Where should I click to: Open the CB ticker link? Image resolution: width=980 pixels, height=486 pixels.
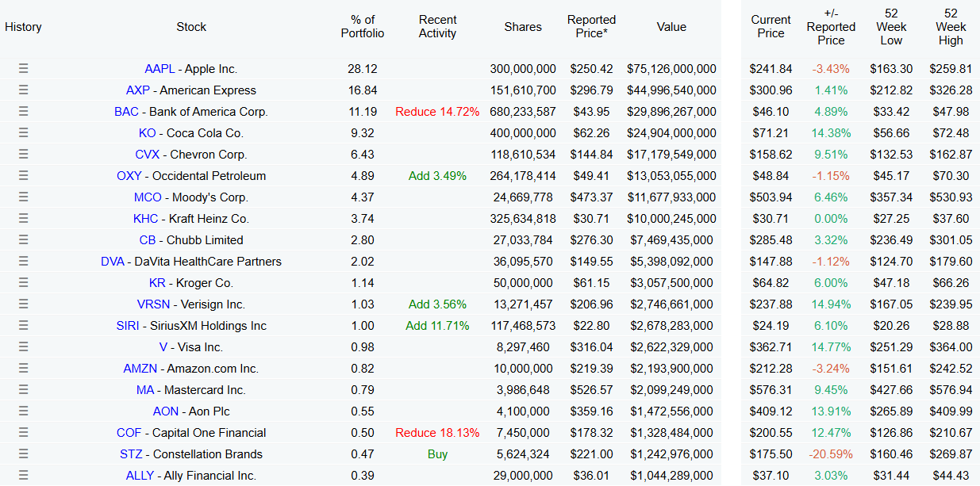tap(148, 240)
